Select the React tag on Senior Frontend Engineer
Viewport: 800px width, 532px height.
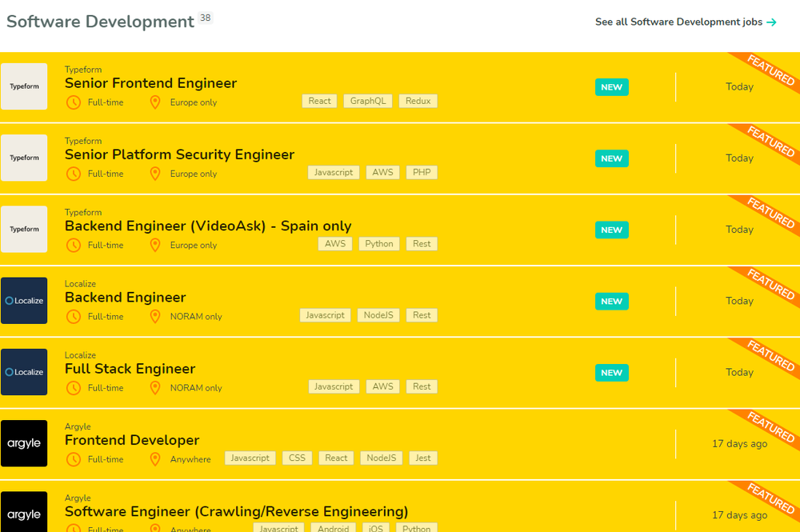[319, 101]
